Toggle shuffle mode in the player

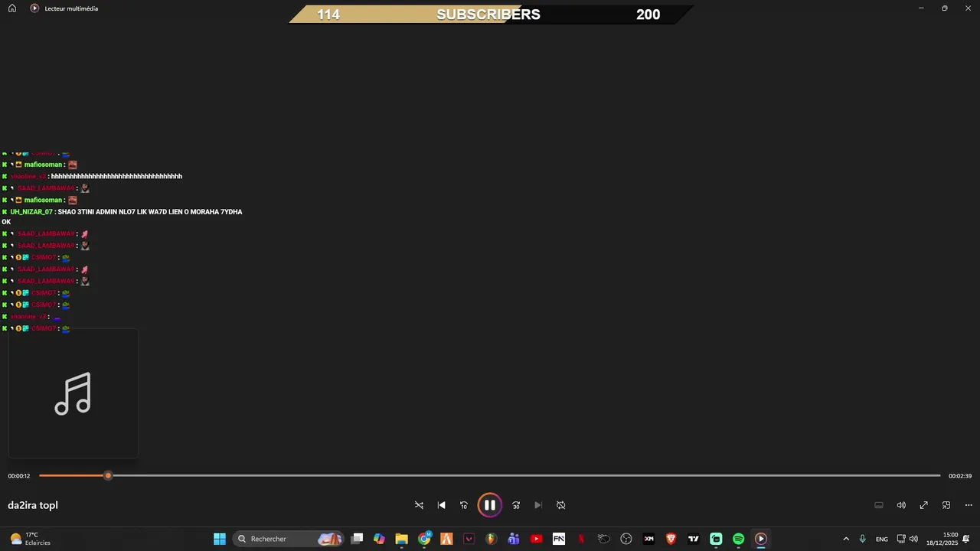(419, 505)
